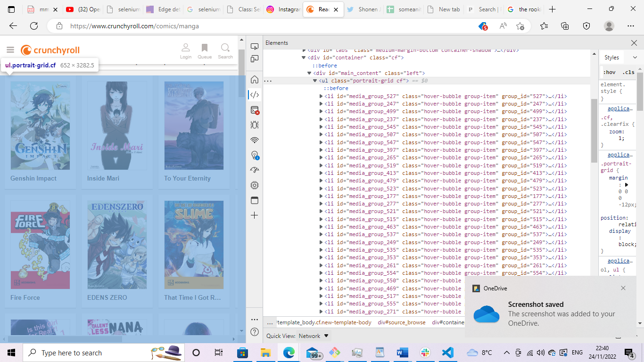This screenshot has height=362, width=644.
Task: Open the Performance gauge icon panel
Action: click(255, 170)
